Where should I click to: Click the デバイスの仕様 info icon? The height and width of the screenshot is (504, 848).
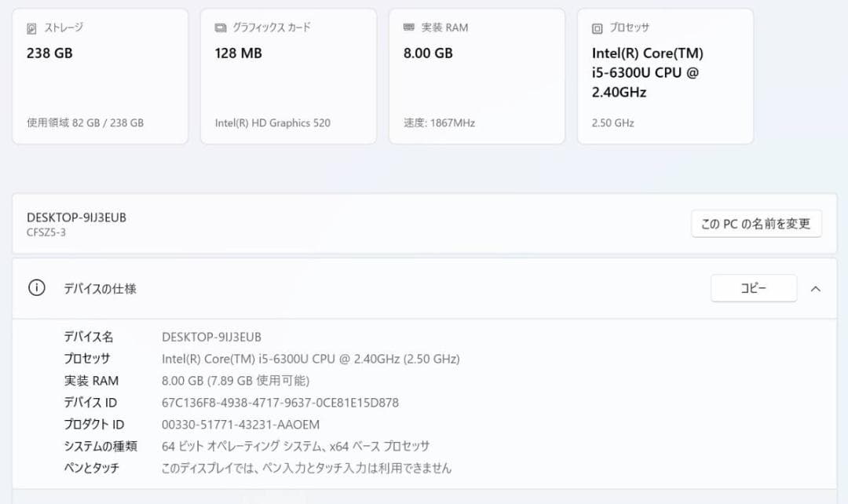tap(36, 288)
